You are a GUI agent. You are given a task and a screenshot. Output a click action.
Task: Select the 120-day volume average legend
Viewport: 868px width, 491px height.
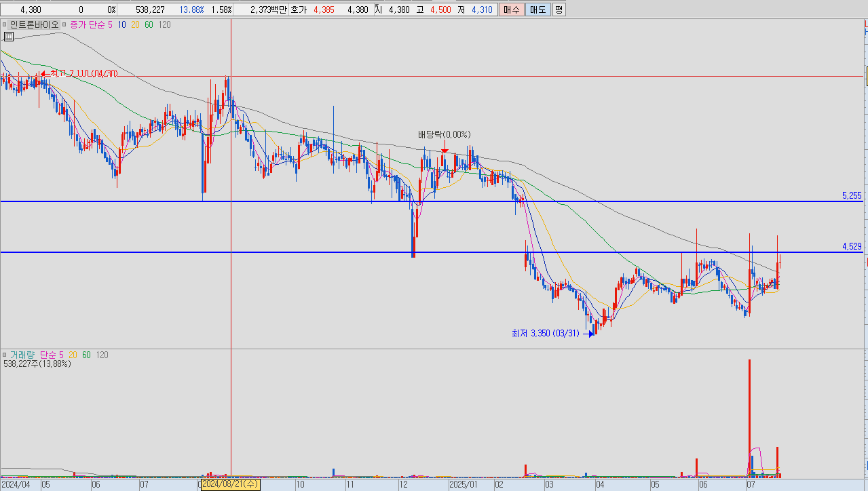coord(102,355)
